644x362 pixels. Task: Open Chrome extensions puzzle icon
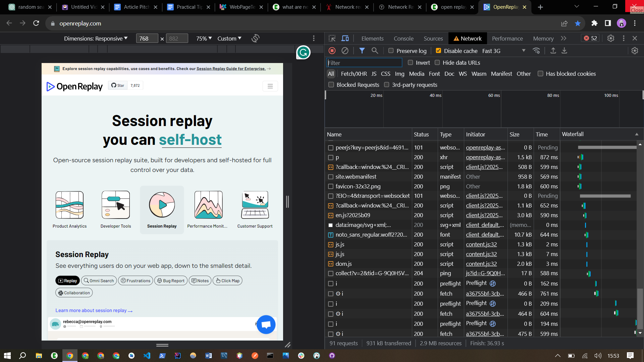594,23
